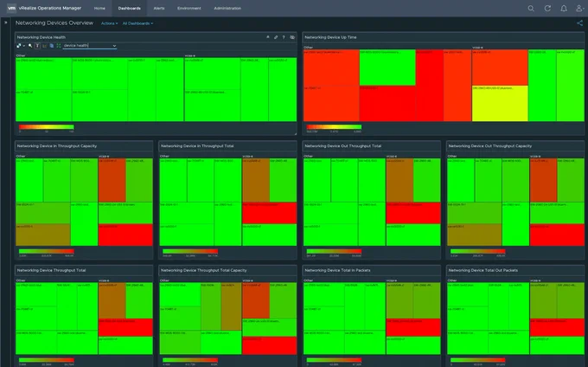588x367 pixels.
Task: Click the Networking Device In Throughput Capacity title
Action: (x=56, y=146)
